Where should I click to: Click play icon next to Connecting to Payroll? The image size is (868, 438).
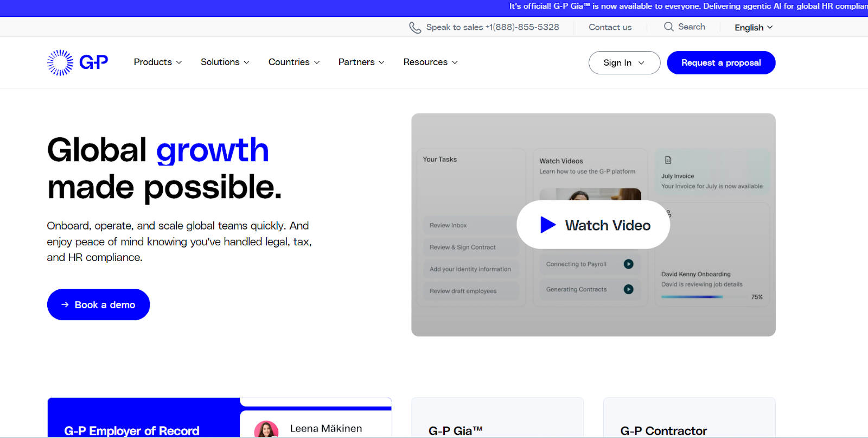(x=628, y=264)
